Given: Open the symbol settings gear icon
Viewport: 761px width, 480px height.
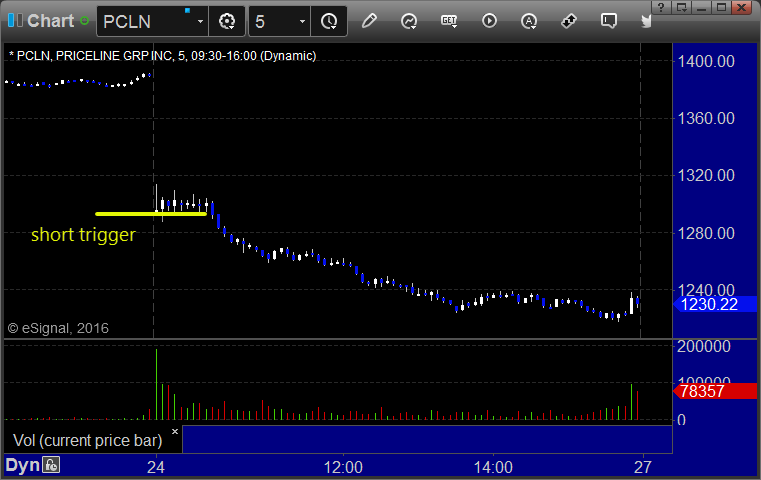Looking at the screenshot, I should [227, 21].
